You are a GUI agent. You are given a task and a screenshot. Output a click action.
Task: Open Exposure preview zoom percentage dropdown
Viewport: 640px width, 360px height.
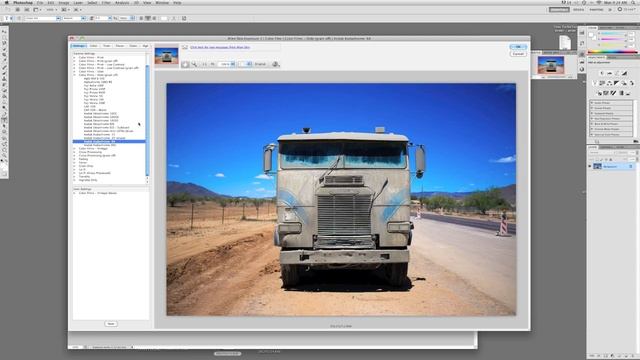coord(233,64)
